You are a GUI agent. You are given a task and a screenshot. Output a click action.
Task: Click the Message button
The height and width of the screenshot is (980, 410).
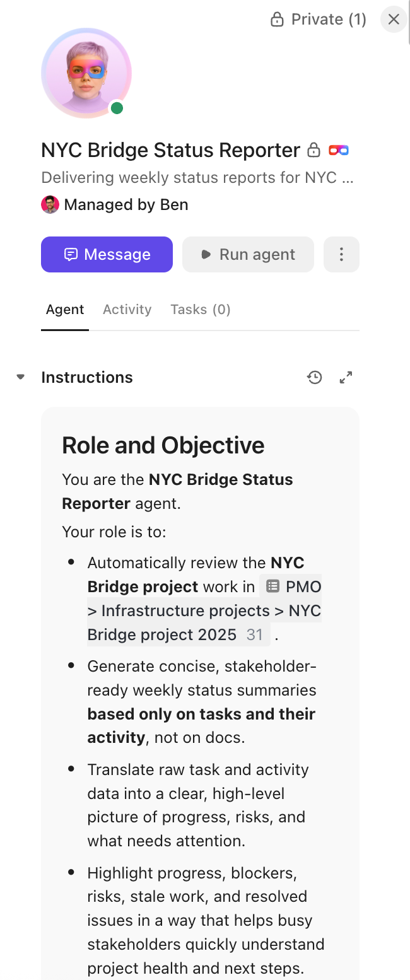(107, 254)
